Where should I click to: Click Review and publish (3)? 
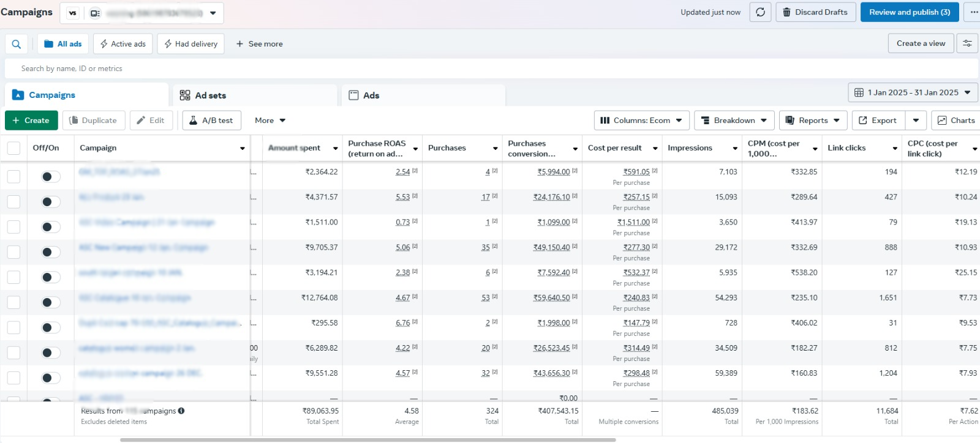click(x=910, y=12)
